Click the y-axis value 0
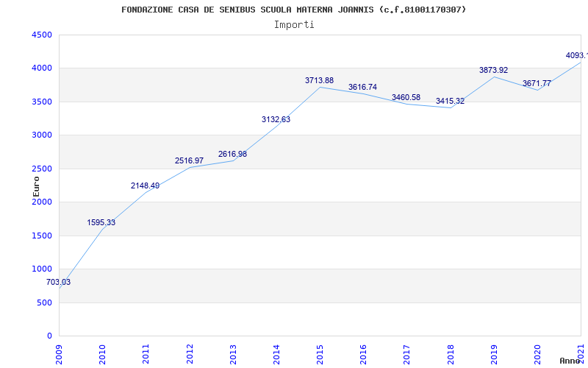This screenshot has height=368, width=588. point(49,336)
